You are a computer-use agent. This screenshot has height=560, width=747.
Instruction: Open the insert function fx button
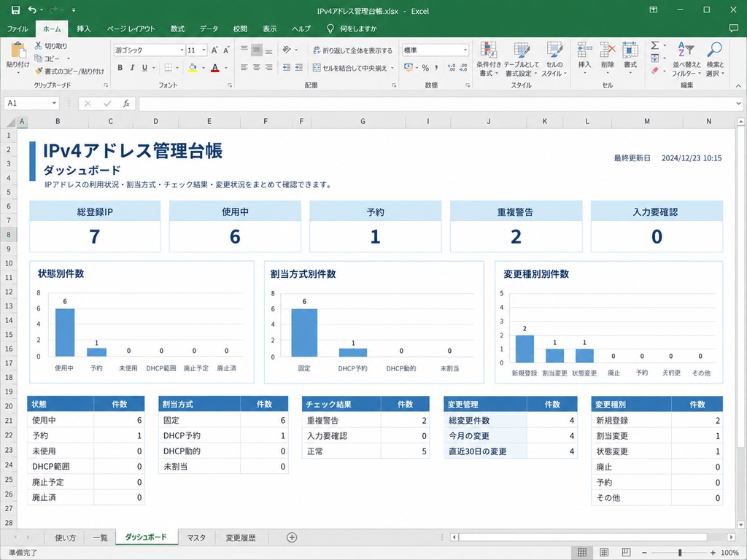tap(126, 104)
